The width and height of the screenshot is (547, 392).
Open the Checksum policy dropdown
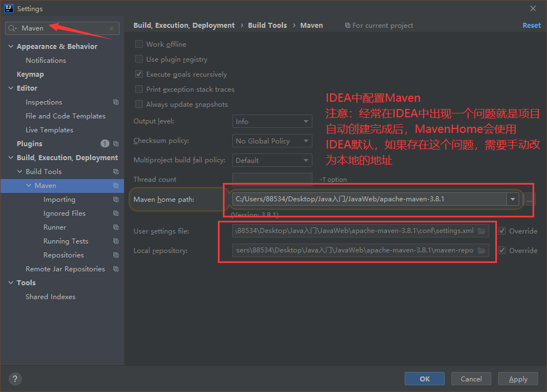(x=272, y=141)
